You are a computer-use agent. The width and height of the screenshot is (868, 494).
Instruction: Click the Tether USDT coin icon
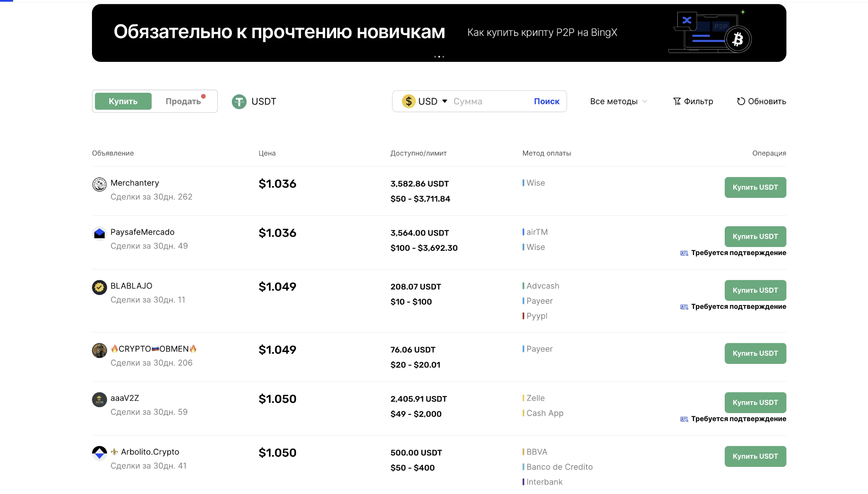tap(239, 102)
